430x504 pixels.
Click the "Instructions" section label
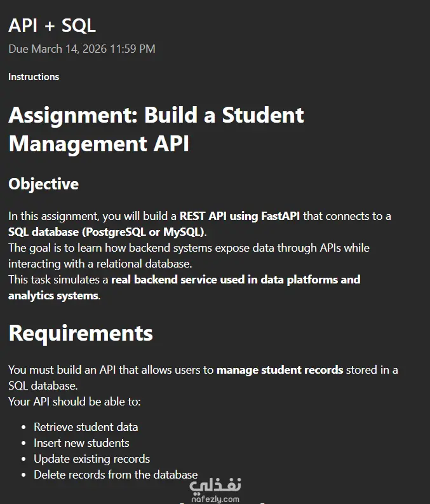tap(34, 77)
